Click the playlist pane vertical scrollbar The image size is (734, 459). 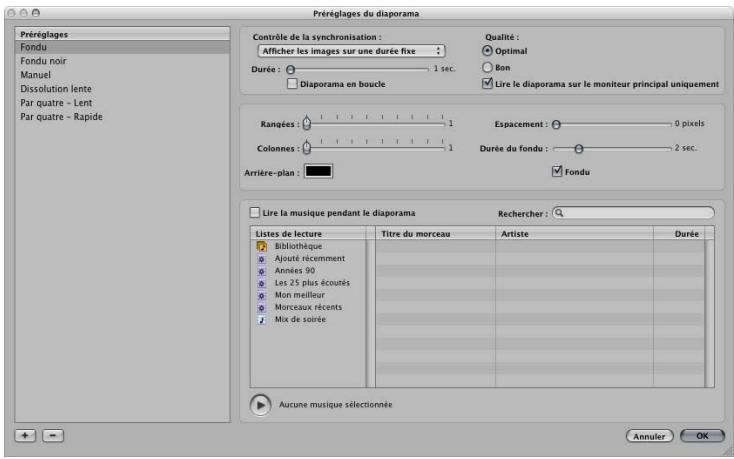point(370,313)
